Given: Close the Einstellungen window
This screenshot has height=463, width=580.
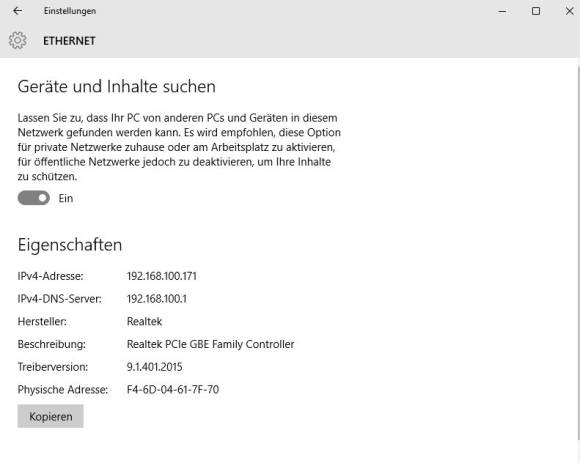Looking at the screenshot, I should coord(569,11).
